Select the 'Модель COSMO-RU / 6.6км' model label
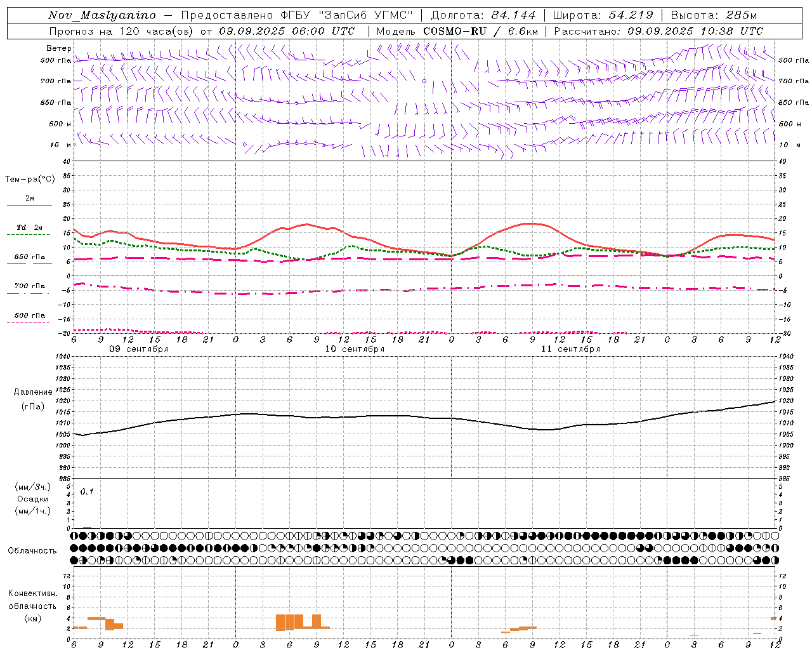Image resolution: width=812 pixels, height=650 pixels. click(457, 31)
